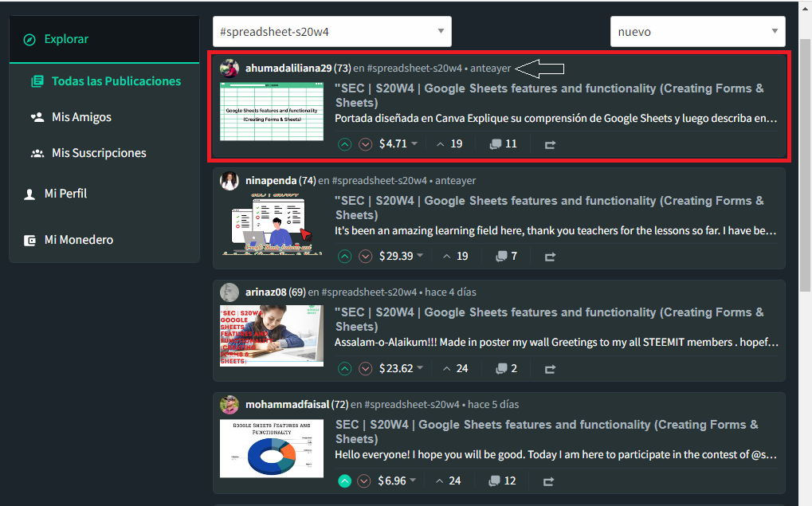Click the Mis Amigos people icon
This screenshot has width=812, height=506.
(37, 118)
